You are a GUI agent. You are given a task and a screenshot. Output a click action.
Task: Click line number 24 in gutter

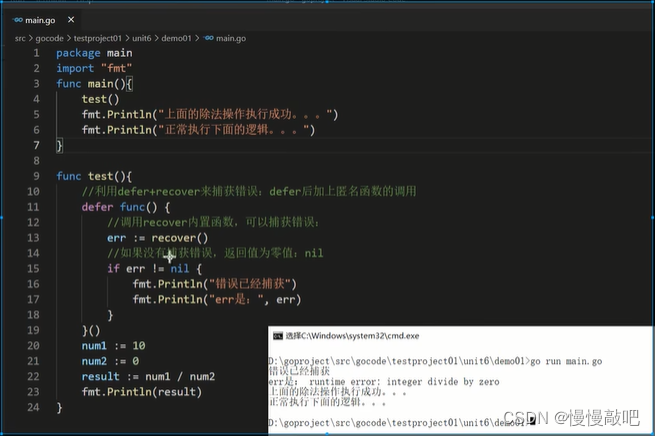click(33, 407)
